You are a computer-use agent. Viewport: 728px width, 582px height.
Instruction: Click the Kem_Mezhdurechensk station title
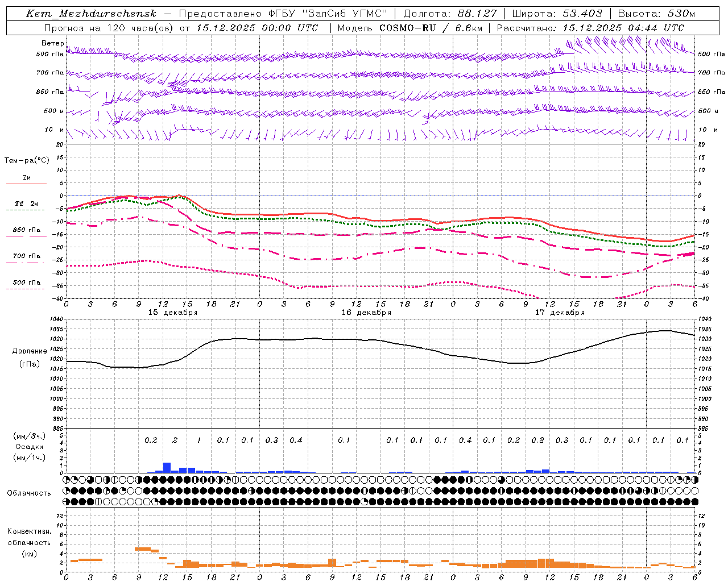point(91,14)
